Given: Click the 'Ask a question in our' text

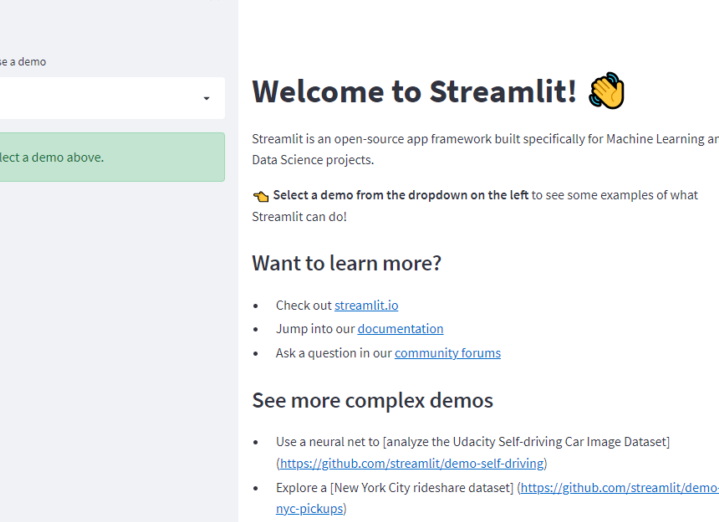Looking at the screenshot, I should click(334, 353).
